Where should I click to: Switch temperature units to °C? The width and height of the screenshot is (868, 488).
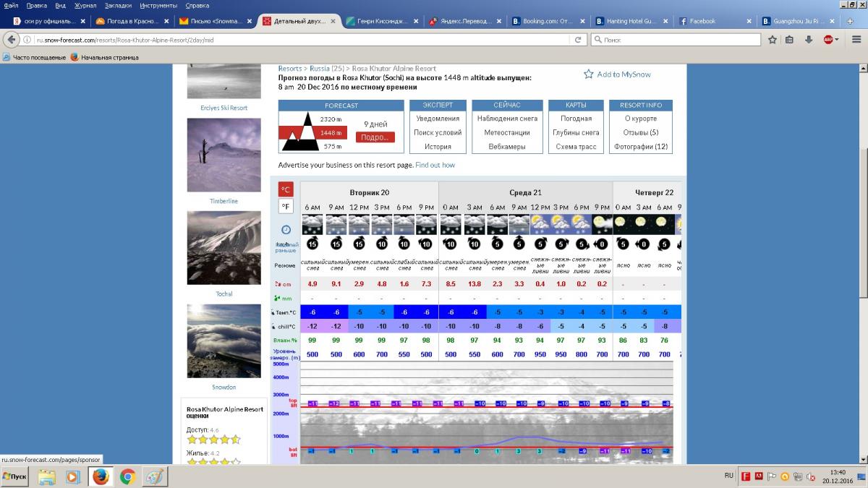[286, 189]
